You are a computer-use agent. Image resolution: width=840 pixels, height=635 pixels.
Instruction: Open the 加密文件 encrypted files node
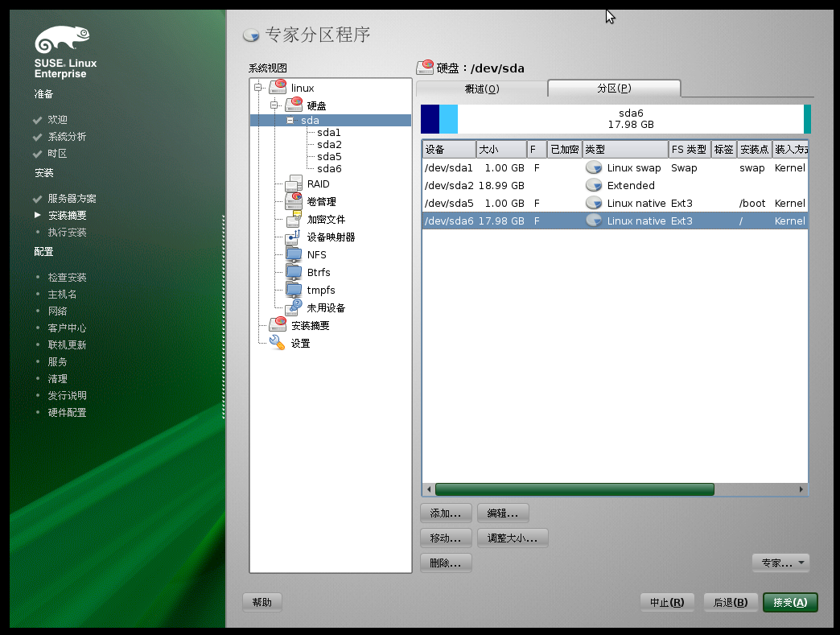point(321,219)
